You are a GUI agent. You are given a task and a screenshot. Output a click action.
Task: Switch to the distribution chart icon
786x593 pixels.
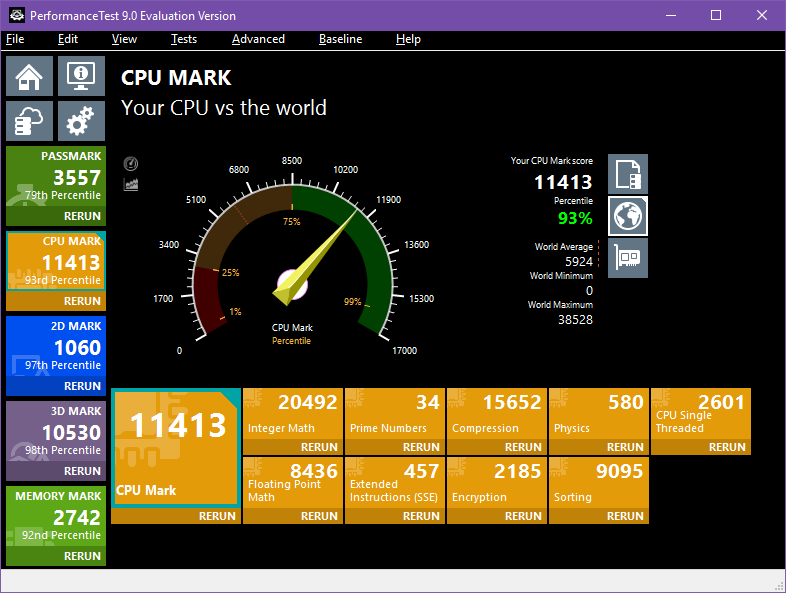pos(131,184)
